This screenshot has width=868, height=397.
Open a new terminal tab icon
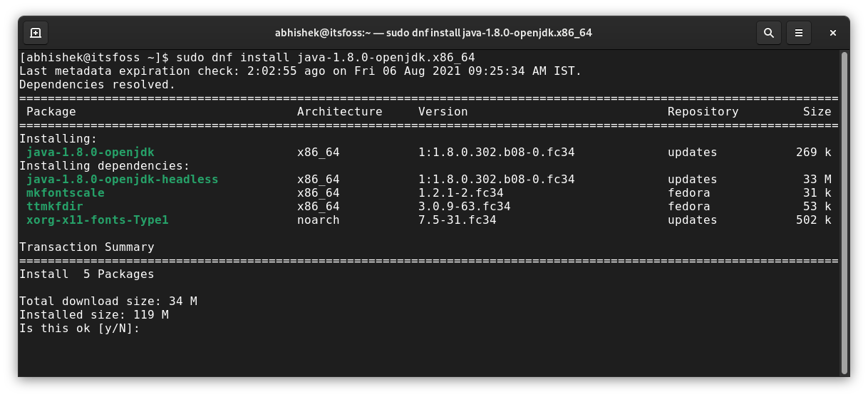36,33
